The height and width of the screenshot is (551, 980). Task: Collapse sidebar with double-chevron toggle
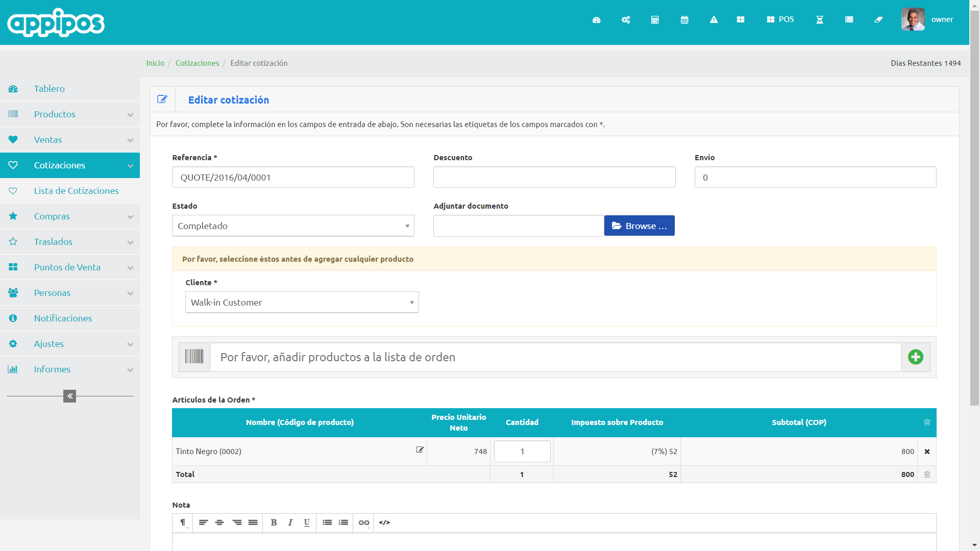tap(69, 396)
